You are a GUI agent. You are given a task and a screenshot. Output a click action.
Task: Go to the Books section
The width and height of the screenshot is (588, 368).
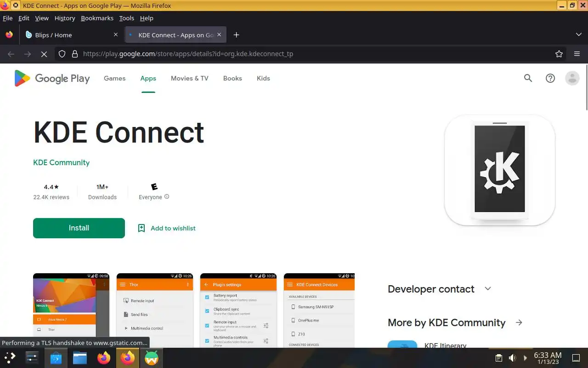pyautogui.click(x=232, y=78)
